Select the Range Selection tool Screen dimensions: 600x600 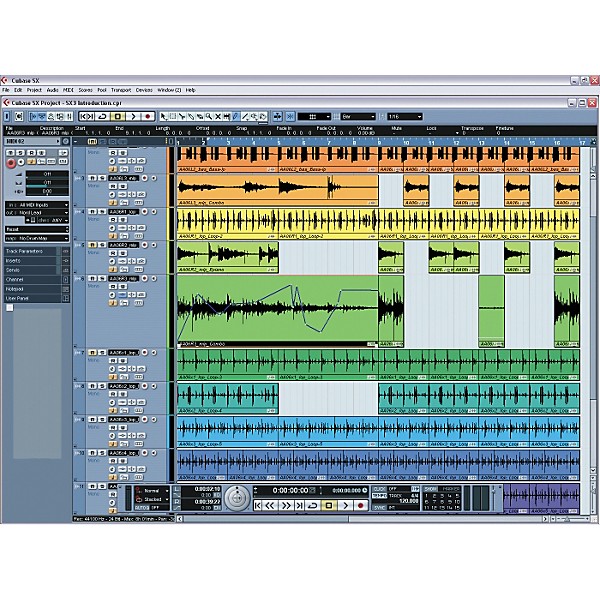point(173,116)
